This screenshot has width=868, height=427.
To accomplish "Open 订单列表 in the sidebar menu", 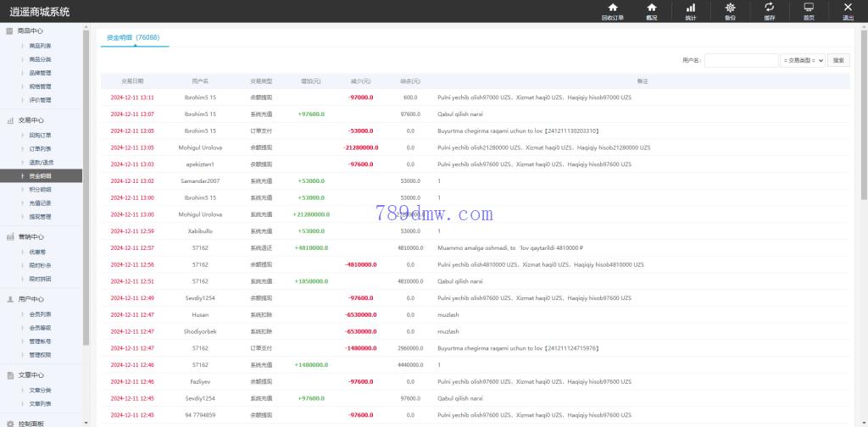I will (40, 148).
